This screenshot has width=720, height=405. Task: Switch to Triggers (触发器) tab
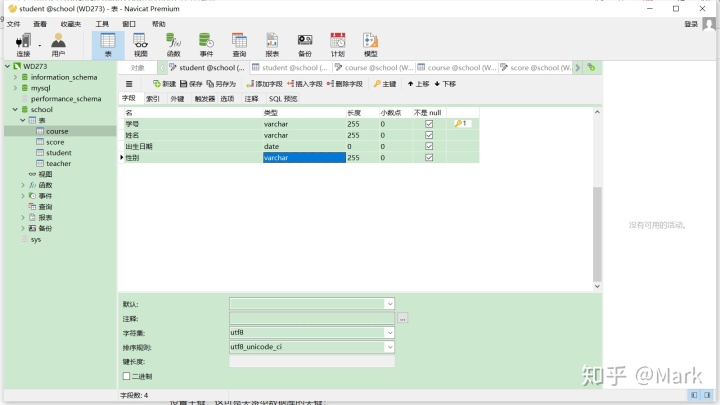click(204, 99)
